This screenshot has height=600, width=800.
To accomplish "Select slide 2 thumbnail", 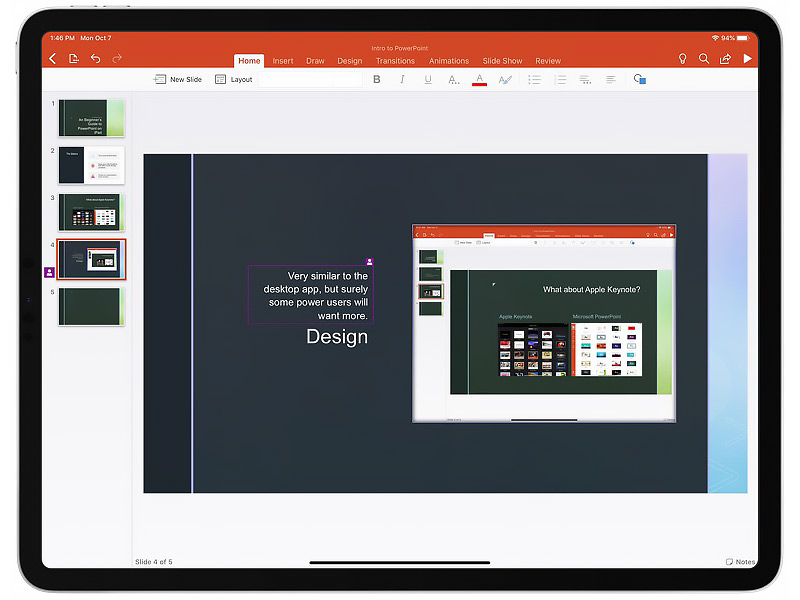I will click(x=91, y=165).
